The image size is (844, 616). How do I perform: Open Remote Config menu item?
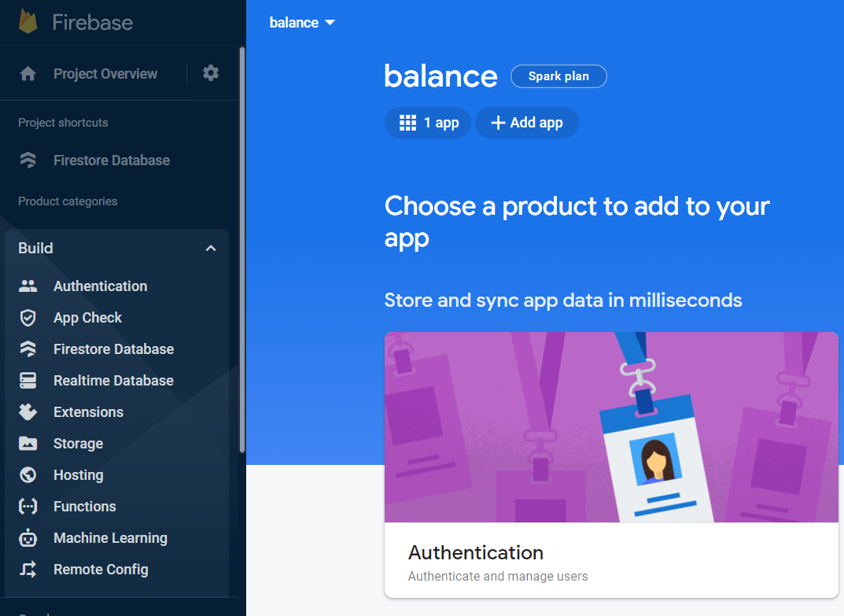pyautogui.click(x=101, y=569)
